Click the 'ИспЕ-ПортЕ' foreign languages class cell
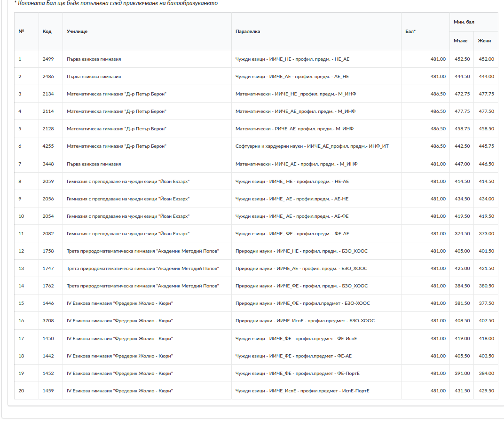The height and width of the screenshot is (422, 504). (302, 391)
